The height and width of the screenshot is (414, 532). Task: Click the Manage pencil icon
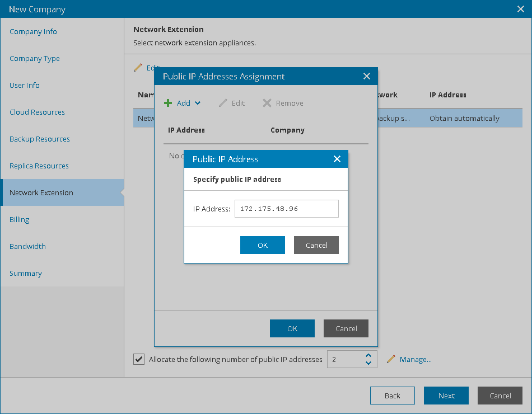(391, 359)
